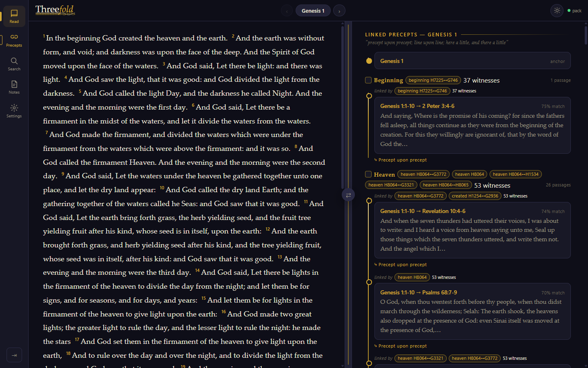The image size is (588, 368).
Task: Expand Precept upon precept under Revelation card
Action: 401,265
